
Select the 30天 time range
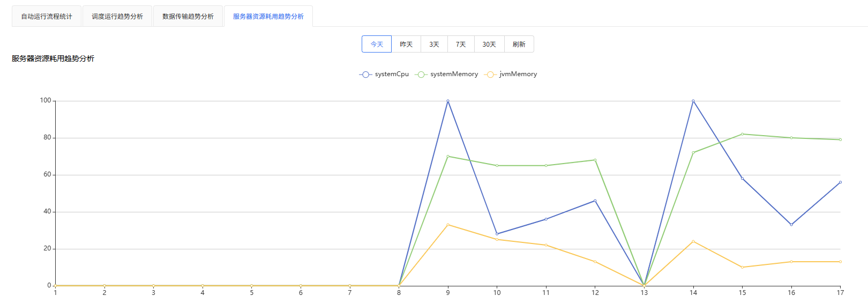tap(489, 44)
